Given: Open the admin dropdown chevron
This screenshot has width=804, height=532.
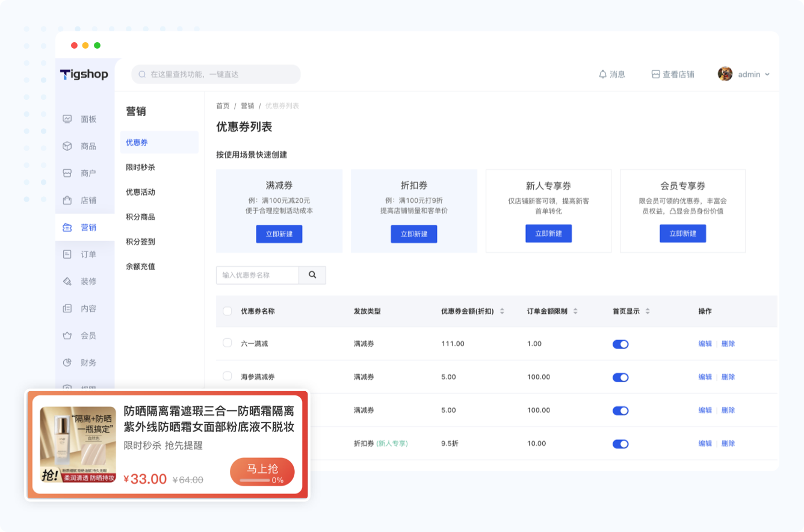Looking at the screenshot, I should click(767, 75).
